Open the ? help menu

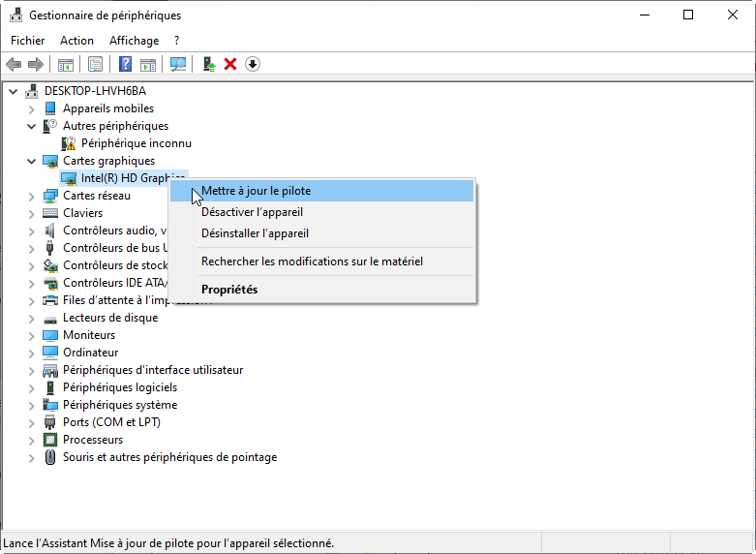(176, 41)
